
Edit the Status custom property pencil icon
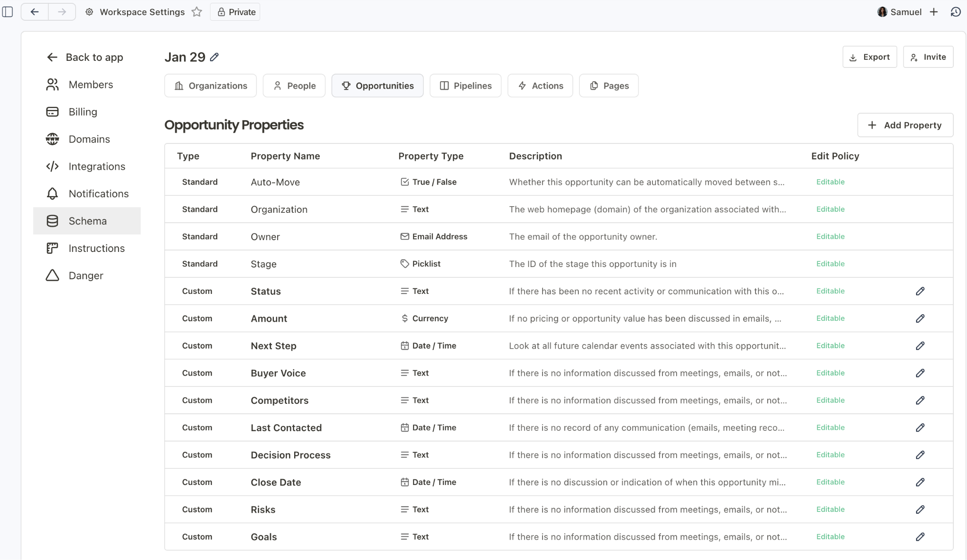pos(920,291)
